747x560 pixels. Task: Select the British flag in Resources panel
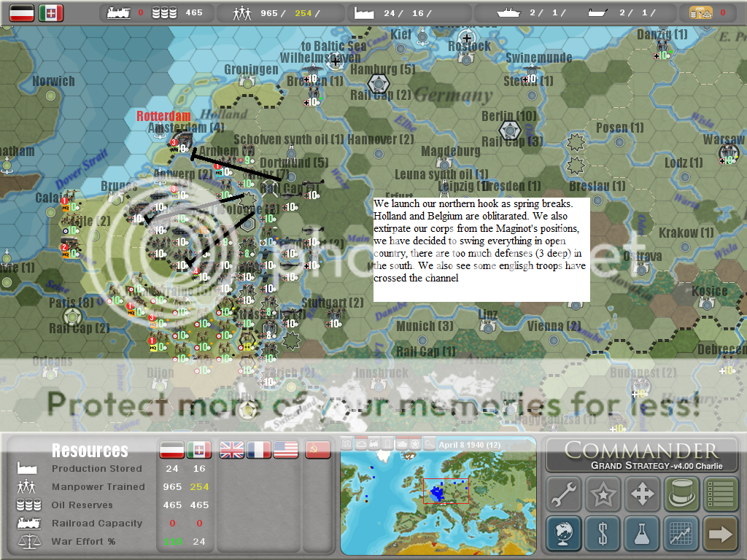point(232,450)
